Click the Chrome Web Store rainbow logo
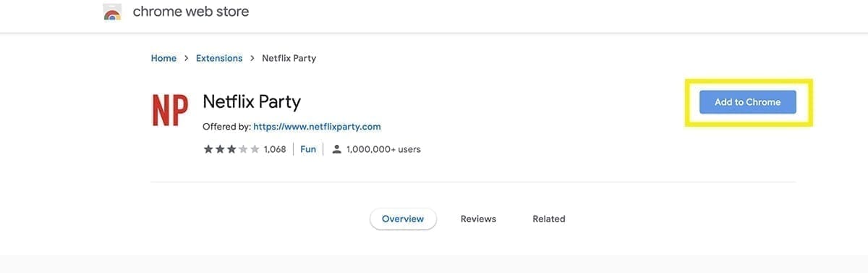 click(x=112, y=12)
